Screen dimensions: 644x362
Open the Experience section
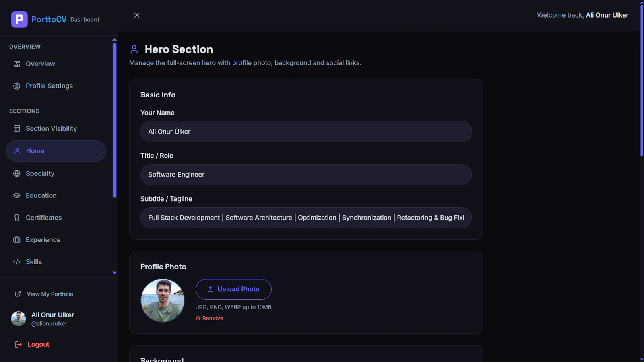[x=56, y=240]
